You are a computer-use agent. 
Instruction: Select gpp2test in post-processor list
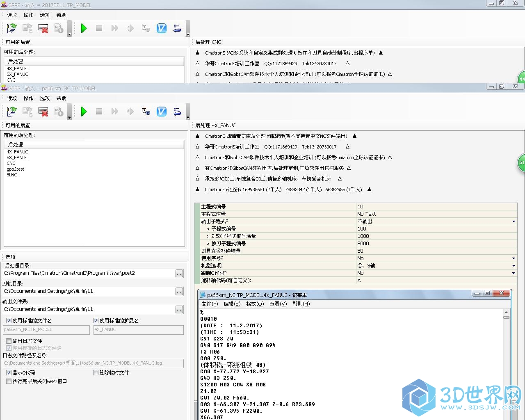tap(15, 169)
